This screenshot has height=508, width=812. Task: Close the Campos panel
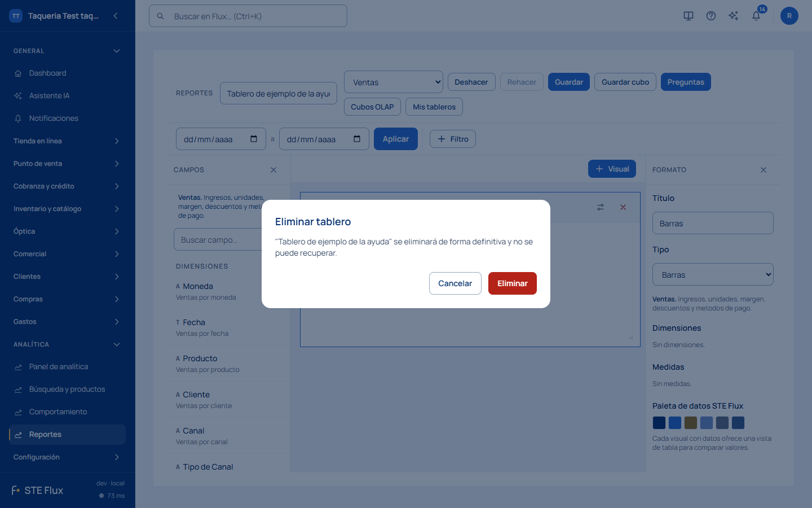pos(273,170)
